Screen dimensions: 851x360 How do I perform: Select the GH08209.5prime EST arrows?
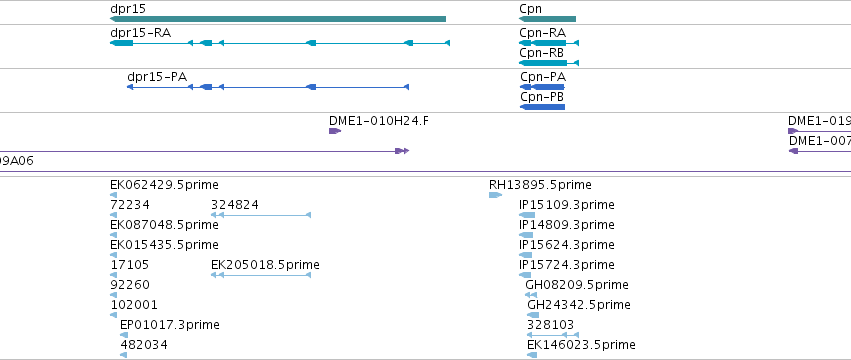click(x=531, y=295)
